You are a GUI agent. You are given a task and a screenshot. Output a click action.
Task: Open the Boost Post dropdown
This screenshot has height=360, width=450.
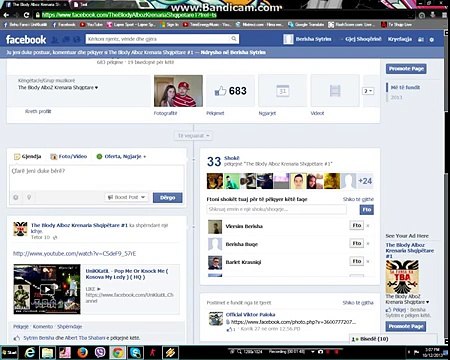coord(127,197)
